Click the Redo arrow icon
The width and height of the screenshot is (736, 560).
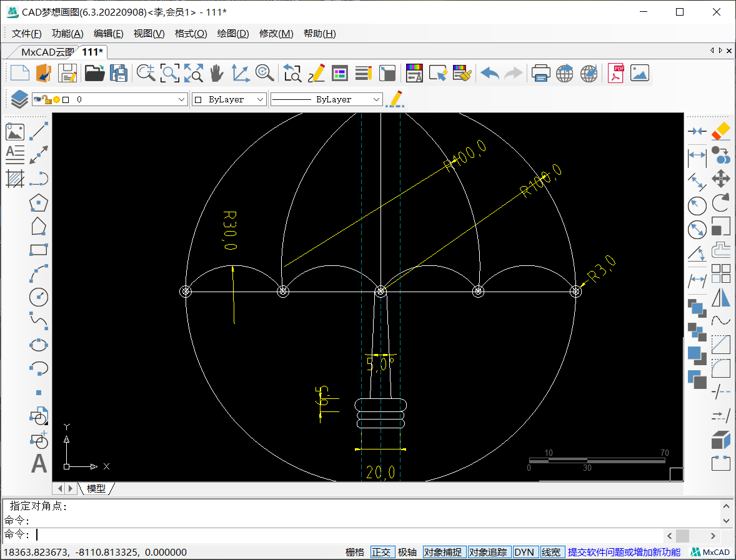pyautogui.click(x=514, y=73)
